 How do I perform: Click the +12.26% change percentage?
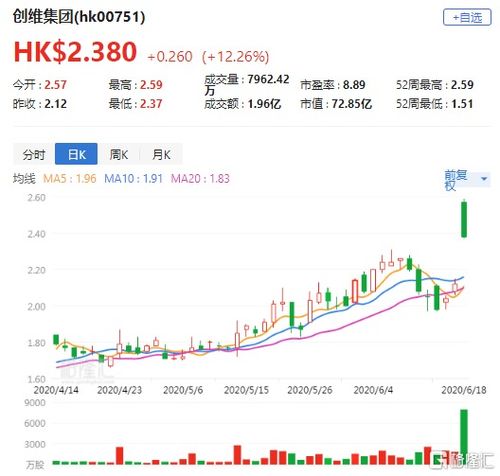coord(235,57)
